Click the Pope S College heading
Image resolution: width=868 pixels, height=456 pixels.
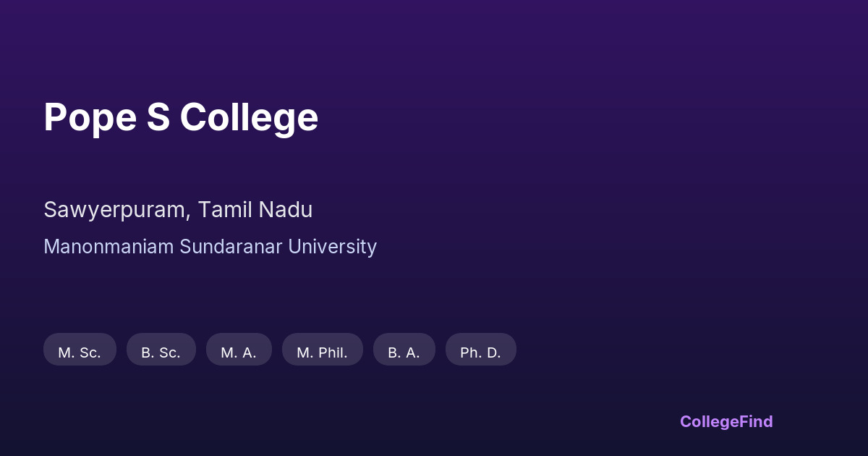(x=181, y=117)
